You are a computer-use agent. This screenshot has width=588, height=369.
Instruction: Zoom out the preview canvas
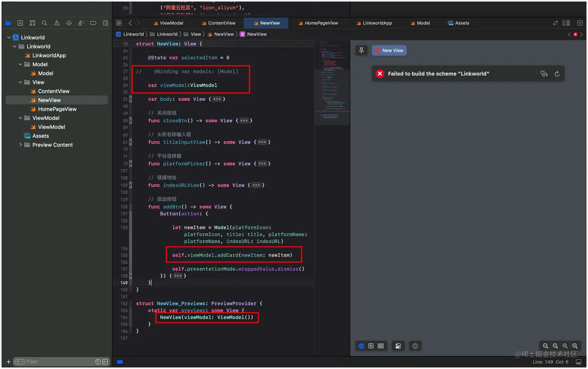coord(546,346)
